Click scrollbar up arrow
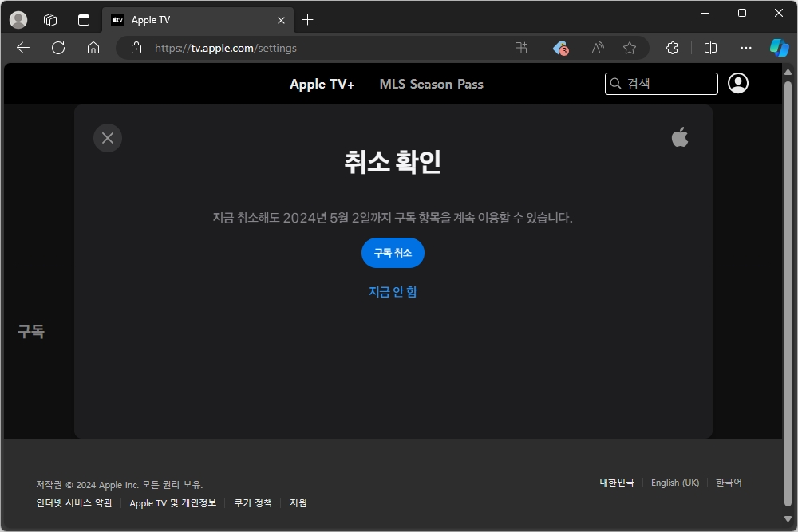798x532 pixels. (788, 73)
